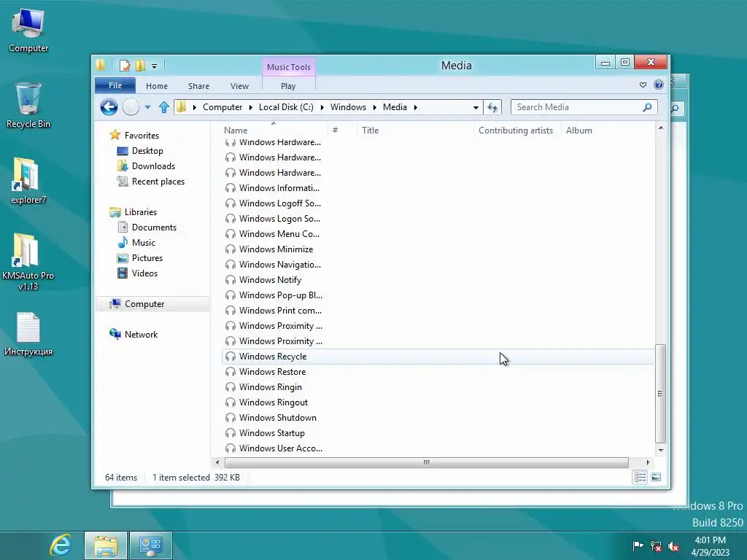Go back with the blue Back arrow
The height and width of the screenshot is (560, 747).
click(x=109, y=107)
